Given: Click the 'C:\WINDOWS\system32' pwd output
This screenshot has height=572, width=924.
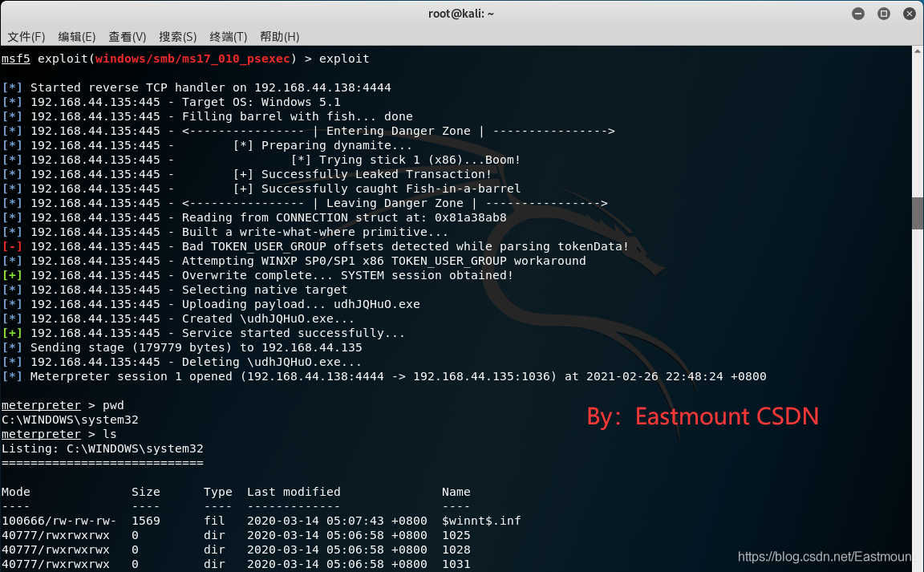Looking at the screenshot, I should [x=70, y=420].
